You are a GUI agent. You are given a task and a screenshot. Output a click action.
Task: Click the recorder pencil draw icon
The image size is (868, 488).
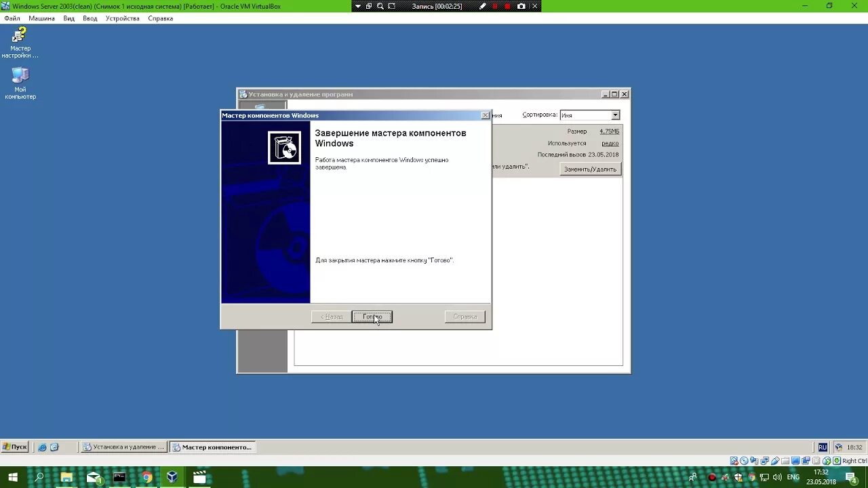pyautogui.click(x=483, y=6)
